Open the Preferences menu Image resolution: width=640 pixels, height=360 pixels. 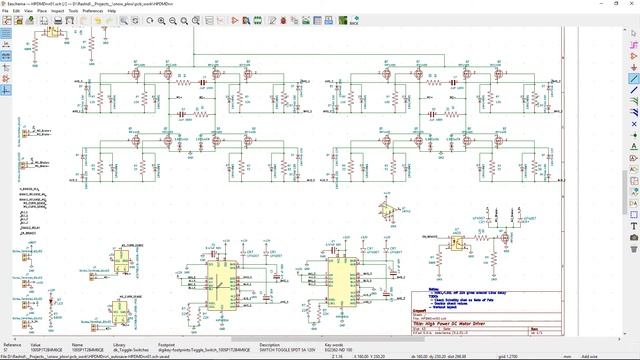coord(93,11)
